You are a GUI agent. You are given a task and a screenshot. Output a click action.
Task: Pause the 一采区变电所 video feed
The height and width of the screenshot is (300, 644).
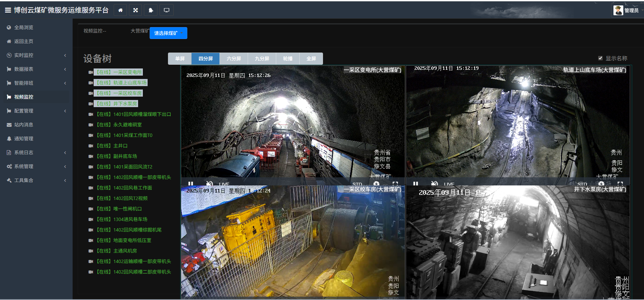191,183
